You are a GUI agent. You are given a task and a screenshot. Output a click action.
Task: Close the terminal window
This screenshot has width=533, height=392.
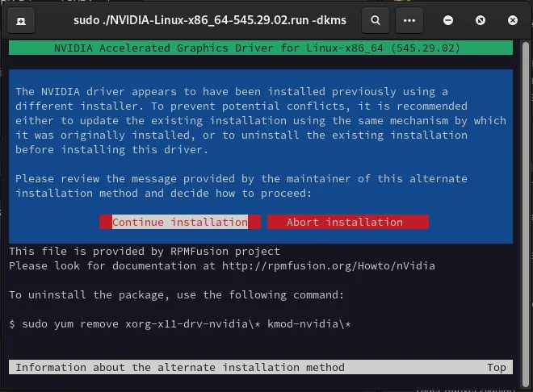click(513, 20)
